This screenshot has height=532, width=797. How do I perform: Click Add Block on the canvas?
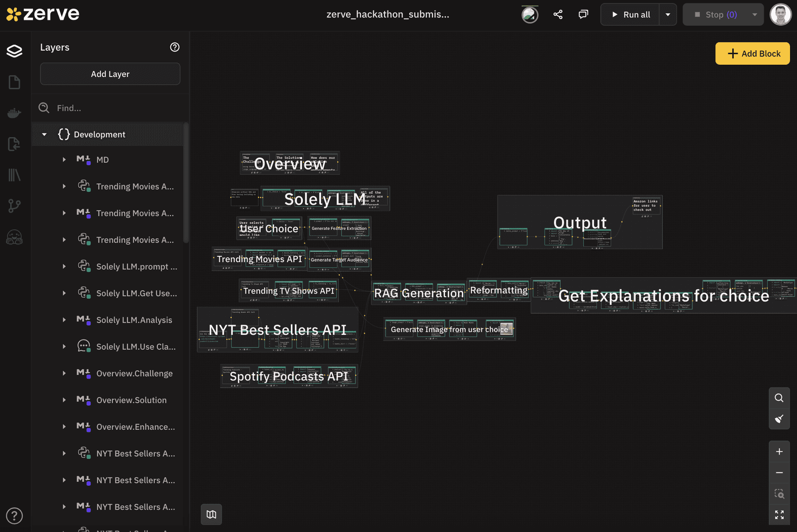coord(752,53)
